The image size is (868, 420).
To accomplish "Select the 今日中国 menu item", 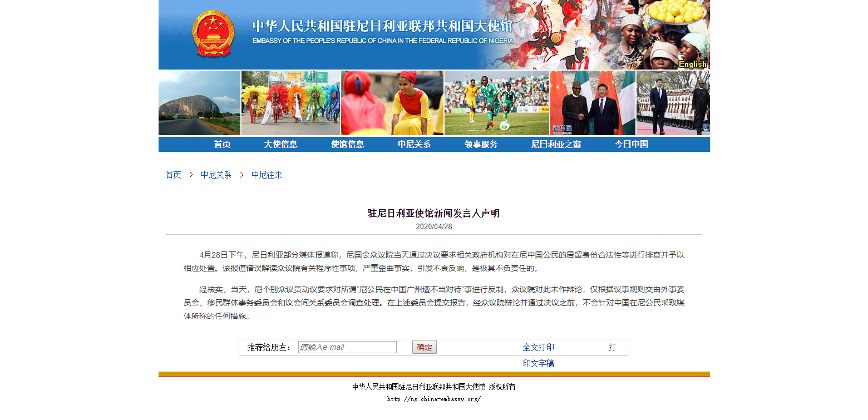I will pyautogui.click(x=632, y=145).
